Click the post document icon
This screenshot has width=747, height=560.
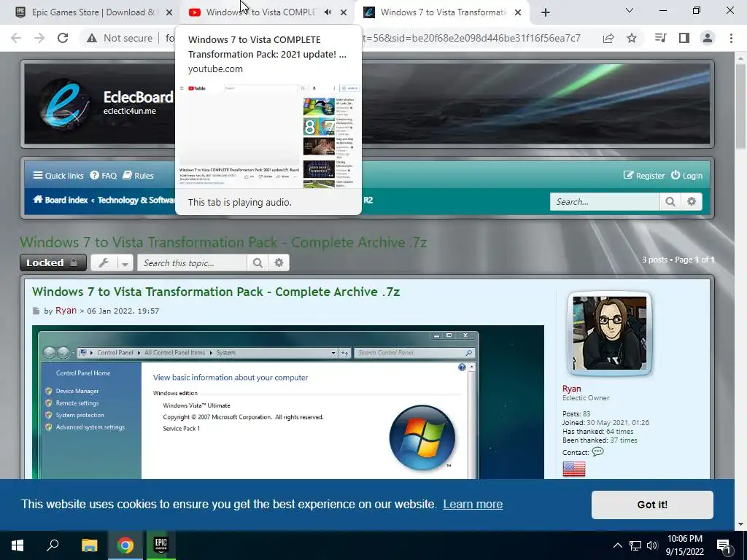click(36, 311)
